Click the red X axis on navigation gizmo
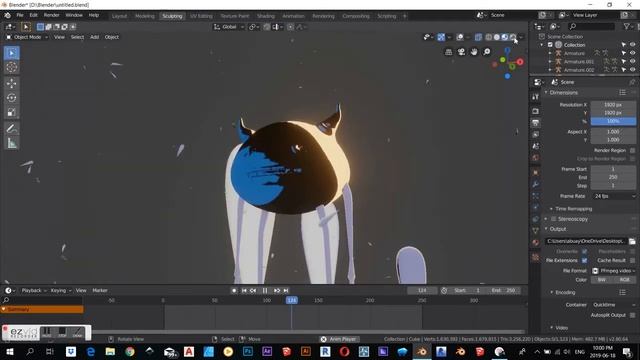The height and width of the screenshot is (360, 640). click(520, 62)
